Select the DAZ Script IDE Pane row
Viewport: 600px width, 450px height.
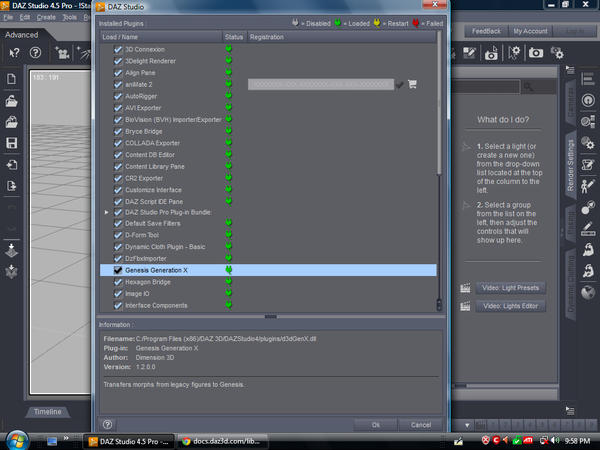[x=268, y=201]
